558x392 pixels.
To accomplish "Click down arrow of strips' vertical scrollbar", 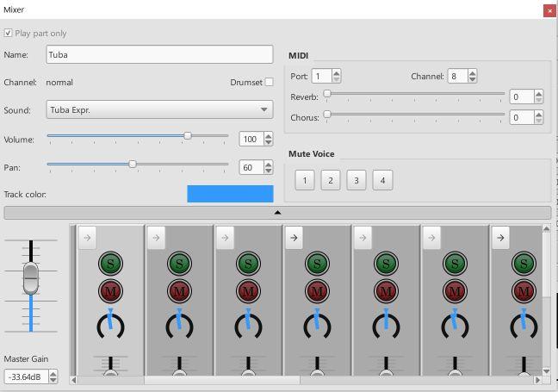I will [547, 371].
